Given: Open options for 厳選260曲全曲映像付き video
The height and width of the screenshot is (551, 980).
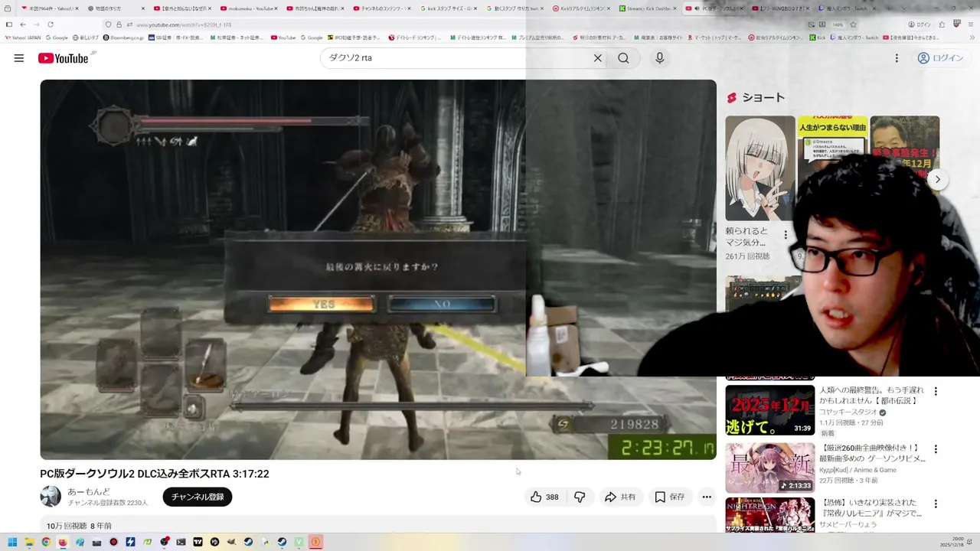Looking at the screenshot, I should (935, 449).
